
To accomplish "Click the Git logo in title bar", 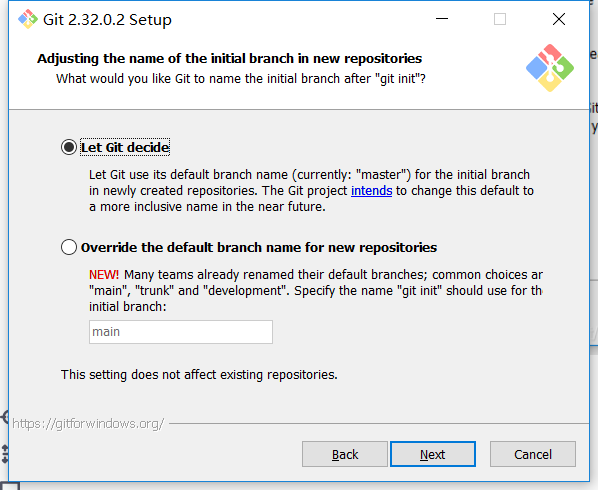I will click(x=28, y=19).
